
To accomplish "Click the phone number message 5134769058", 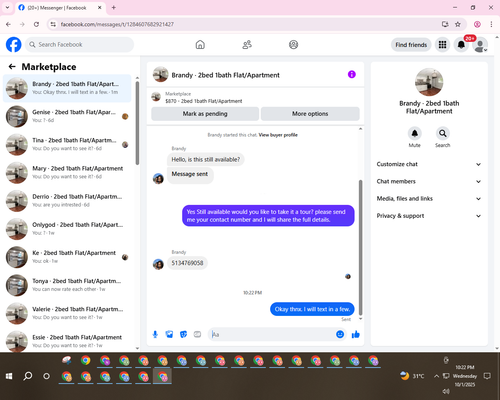I will (187, 263).
